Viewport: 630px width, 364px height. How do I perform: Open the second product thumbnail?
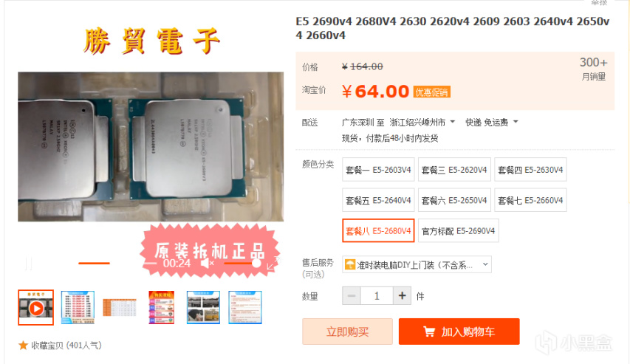tap(78, 307)
